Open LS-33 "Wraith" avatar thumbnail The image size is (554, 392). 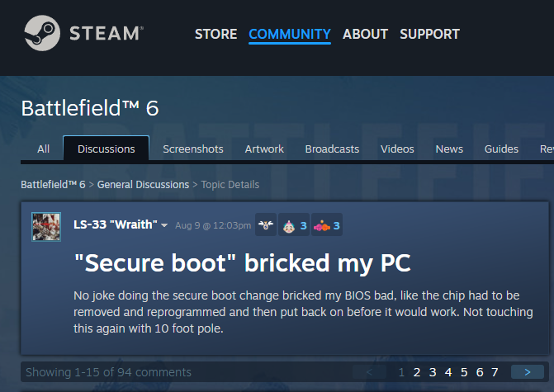[46, 227]
